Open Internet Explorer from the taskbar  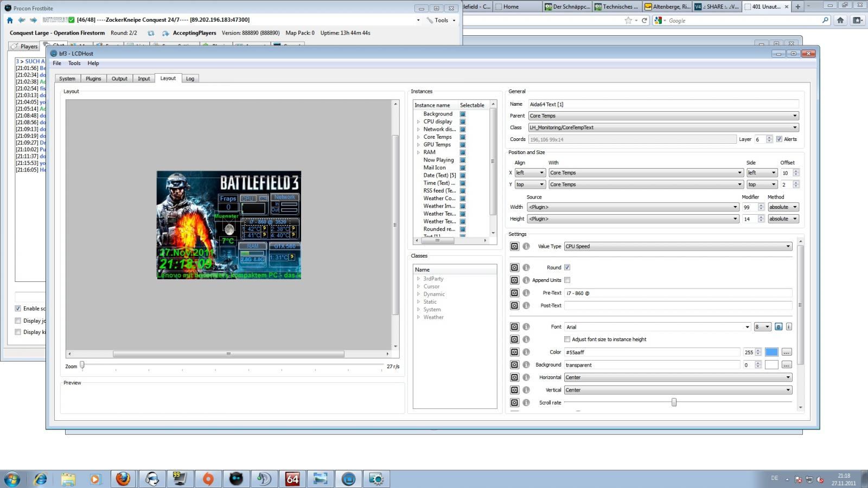click(40, 479)
